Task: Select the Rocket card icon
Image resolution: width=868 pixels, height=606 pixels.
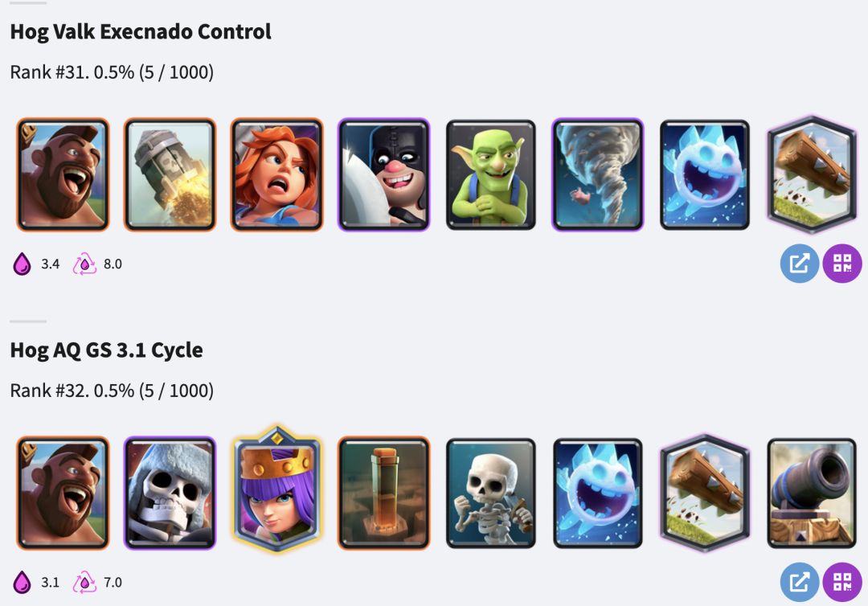Action: tap(170, 174)
